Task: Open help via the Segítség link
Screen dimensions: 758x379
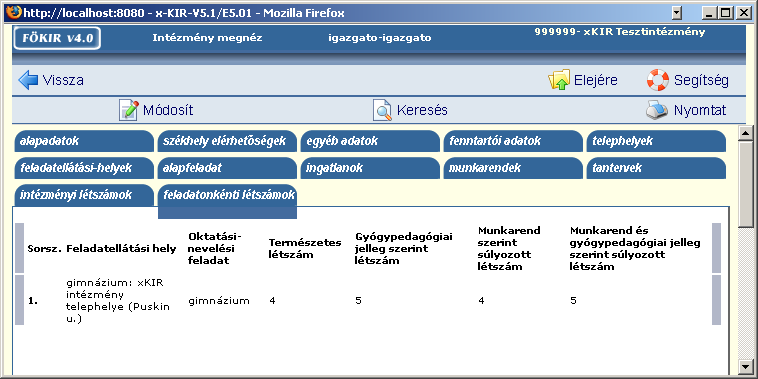Action: 701,81
